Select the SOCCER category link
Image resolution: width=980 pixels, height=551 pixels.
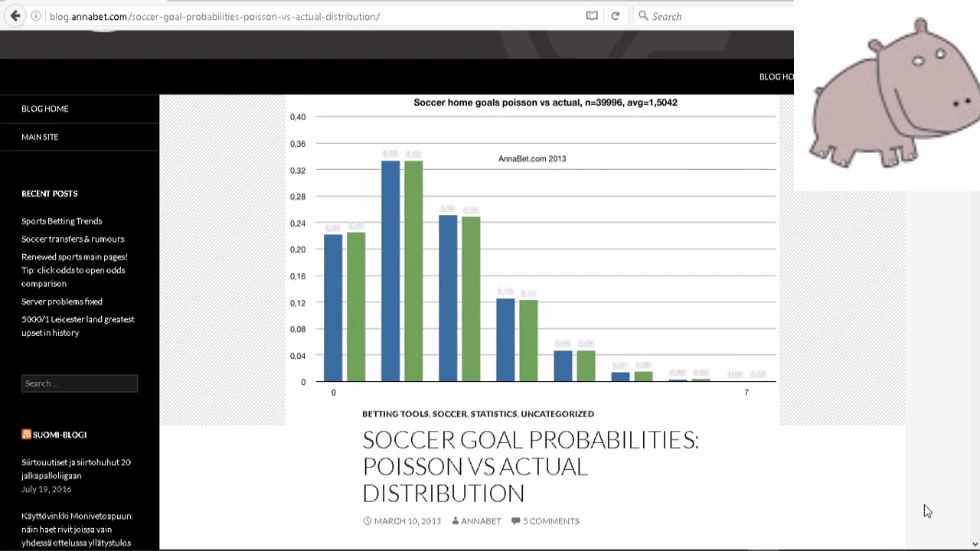pyautogui.click(x=449, y=414)
